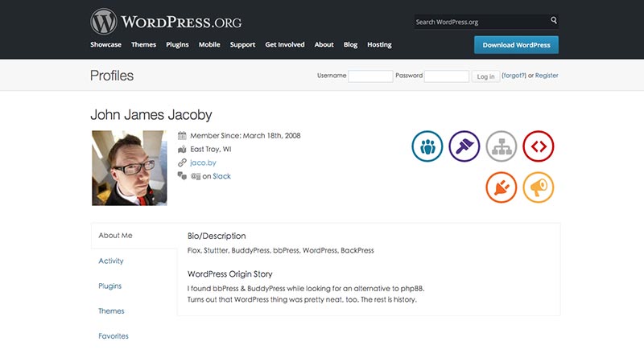Open the Support menu item
Image resolution: width=644 pixels, height=362 pixels.
242,44
